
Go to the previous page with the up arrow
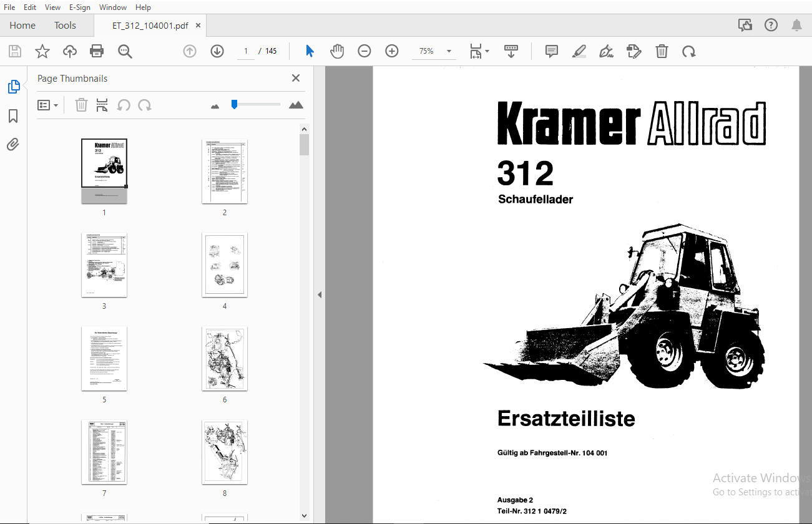(x=190, y=51)
